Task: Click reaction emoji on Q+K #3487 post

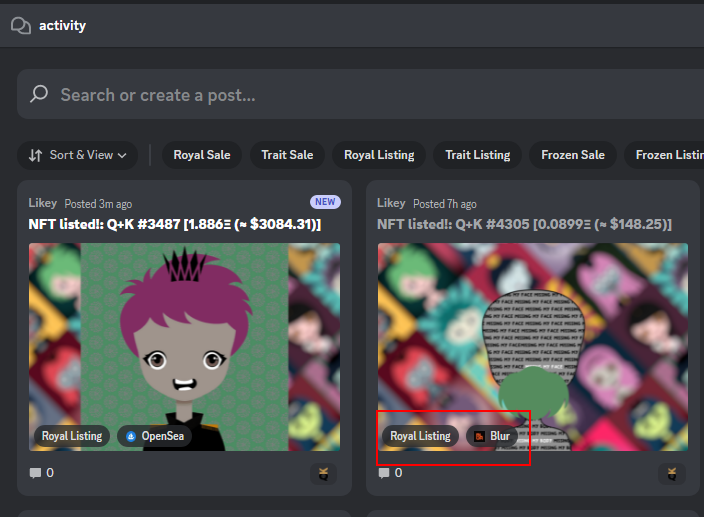Action: pyautogui.click(x=323, y=474)
